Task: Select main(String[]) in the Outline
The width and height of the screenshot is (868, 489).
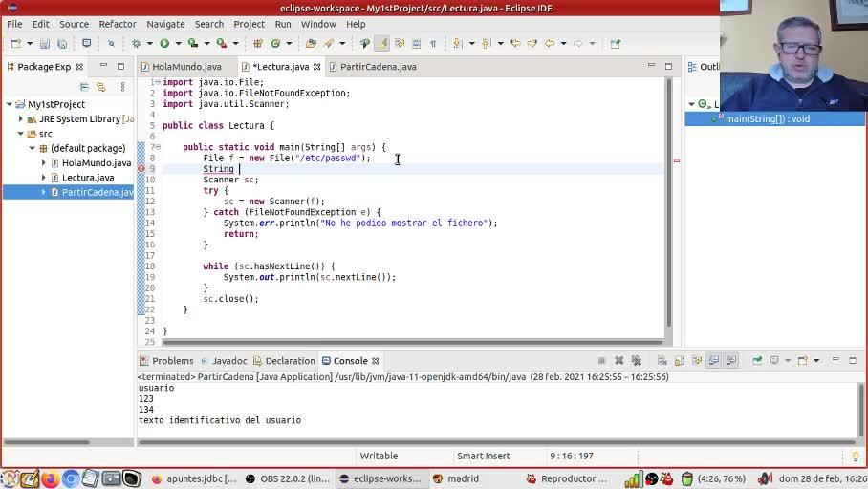Action: coord(767,118)
